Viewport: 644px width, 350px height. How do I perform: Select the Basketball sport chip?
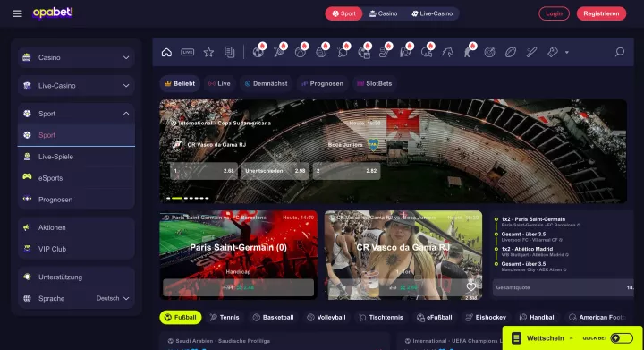click(x=273, y=317)
